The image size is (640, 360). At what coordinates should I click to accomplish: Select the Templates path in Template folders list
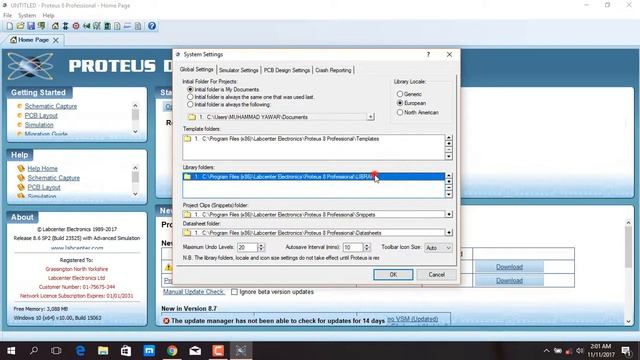(x=313, y=139)
